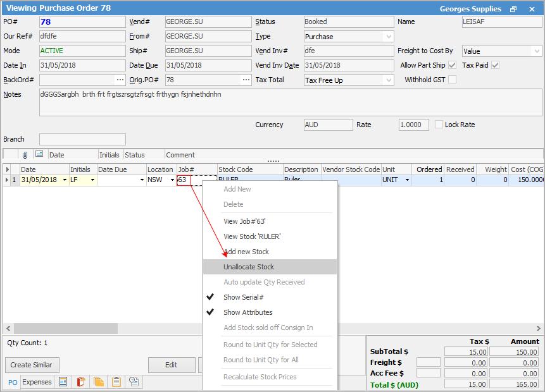Click the Notes text field
Image resolution: width=545 pixels, height=392 pixels.
click(x=290, y=102)
